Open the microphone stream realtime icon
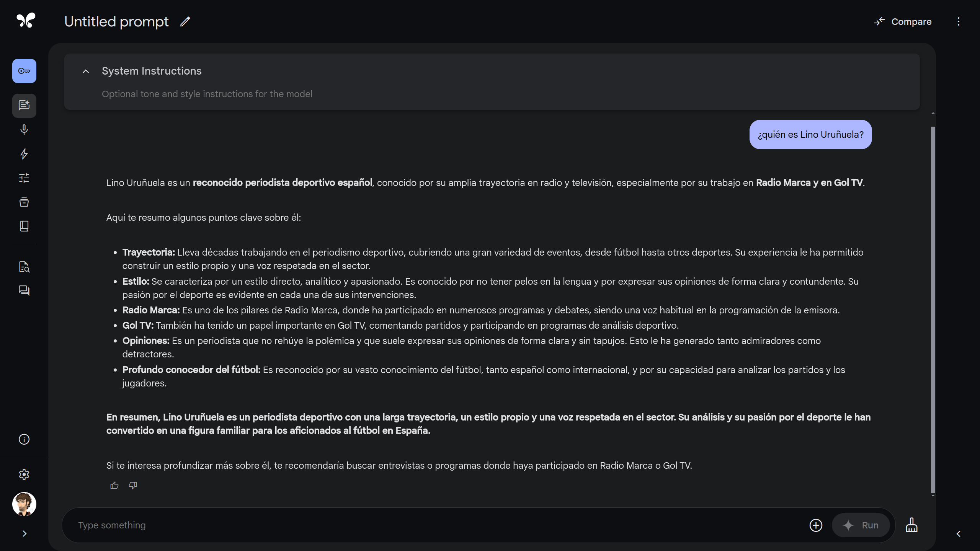This screenshot has width=980, height=551. [24, 130]
